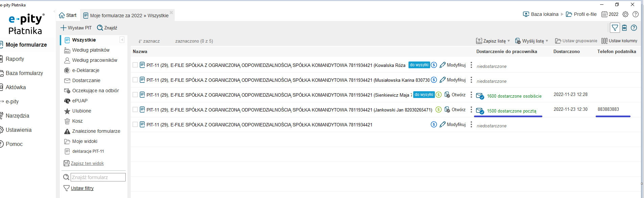Collapse the views panel arrow beside Wszystkie
This screenshot has width=644, height=198.
[122, 40]
